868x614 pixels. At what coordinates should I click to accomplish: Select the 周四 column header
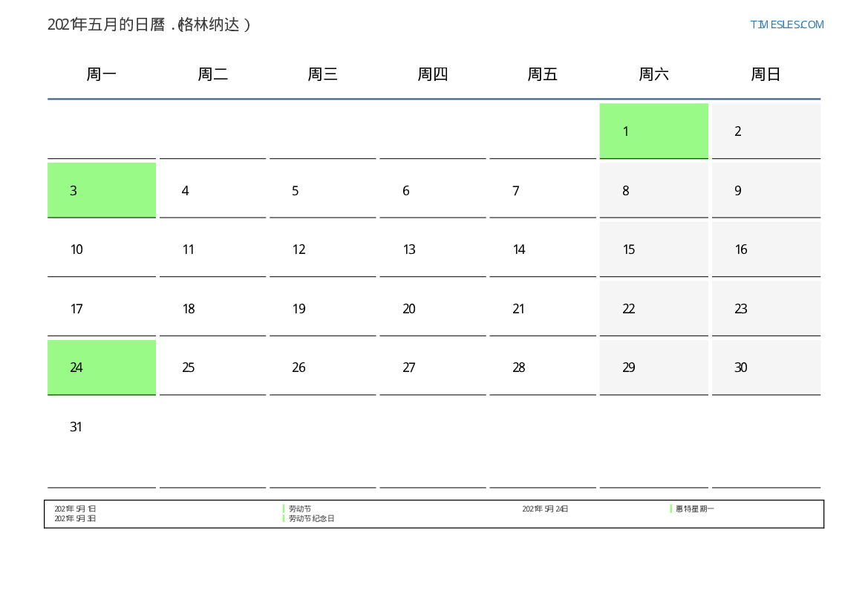pyautogui.click(x=432, y=74)
